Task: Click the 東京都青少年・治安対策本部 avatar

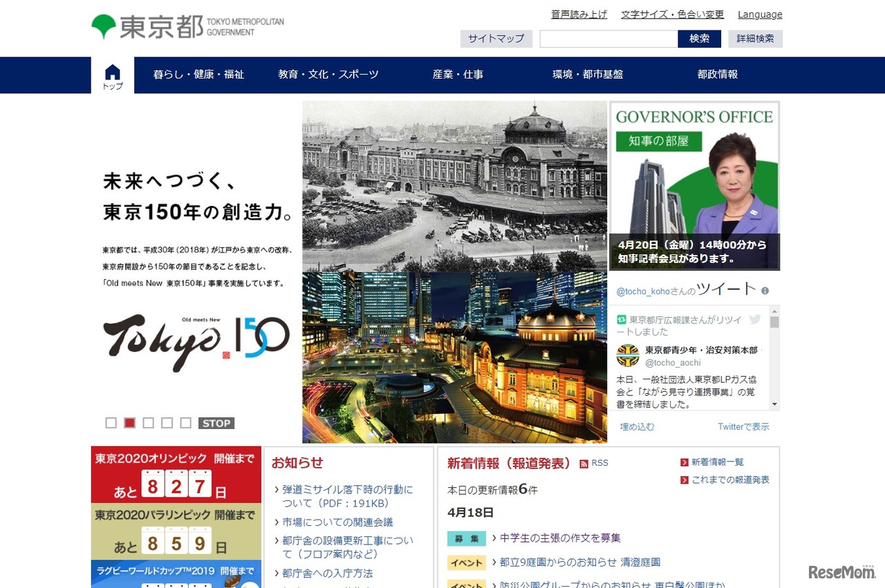Action: coord(628,355)
